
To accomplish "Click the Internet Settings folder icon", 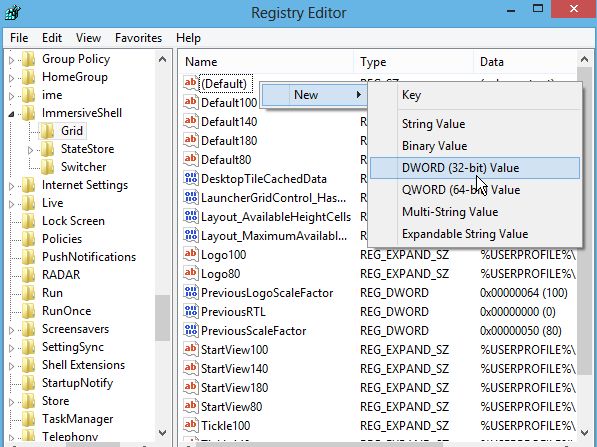I will tap(29, 185).
